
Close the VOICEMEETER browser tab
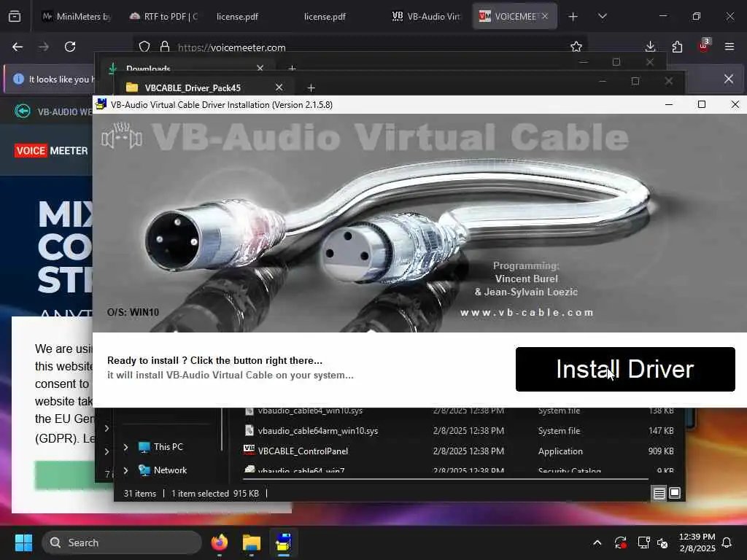tap(545, 16)
